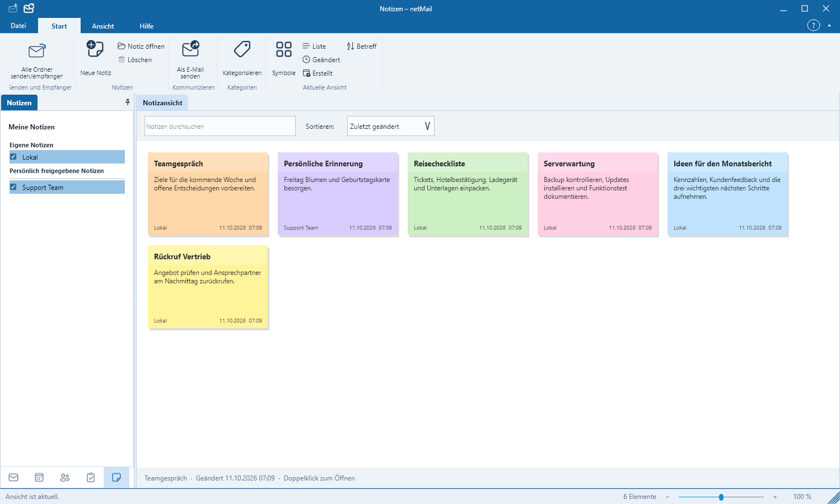Open the Sortieren dropdown Zuletzt geändert
Screen dimensions: 840x504
[x=391, y=126]
